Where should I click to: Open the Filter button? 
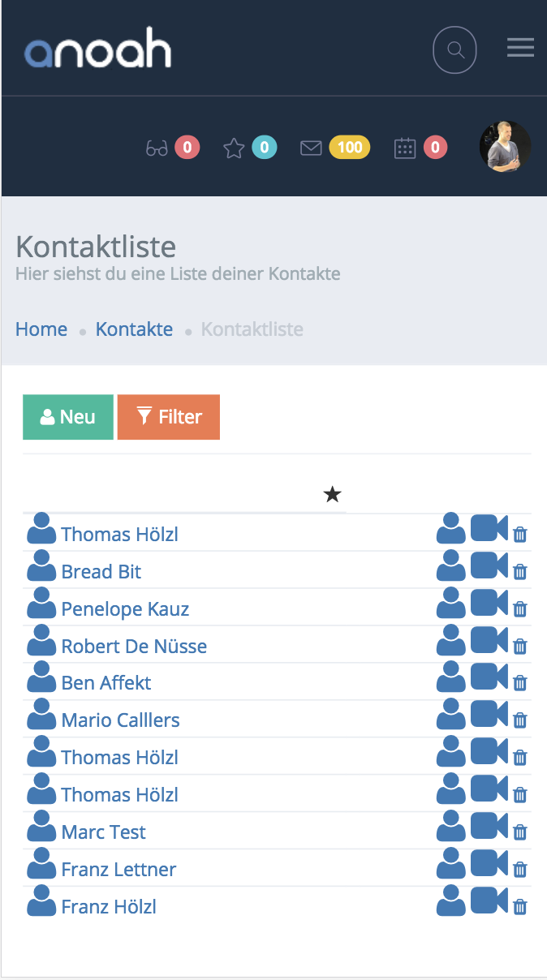coord(169,417)
